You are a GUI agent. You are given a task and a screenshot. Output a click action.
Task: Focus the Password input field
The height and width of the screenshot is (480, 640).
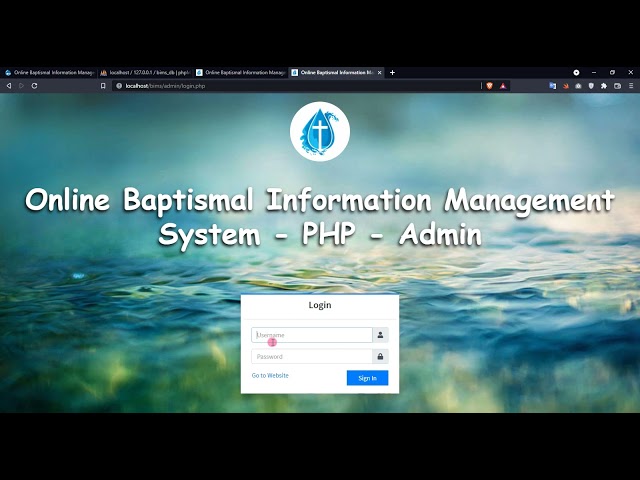[x=312, y=357]
